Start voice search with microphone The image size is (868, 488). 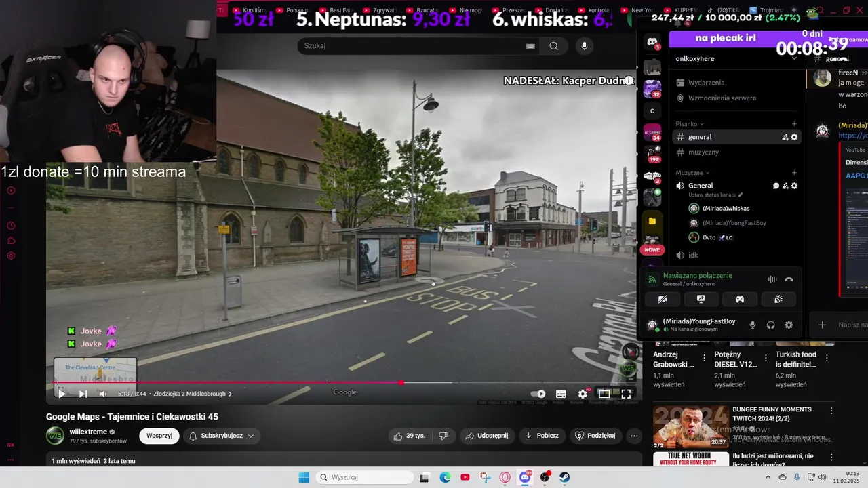[585, 46]
